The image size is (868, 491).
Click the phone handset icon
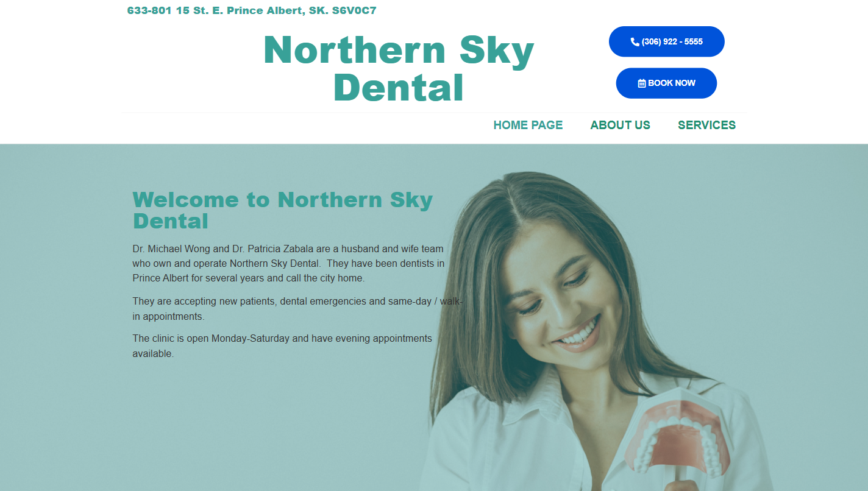click(x=635, y=42)
